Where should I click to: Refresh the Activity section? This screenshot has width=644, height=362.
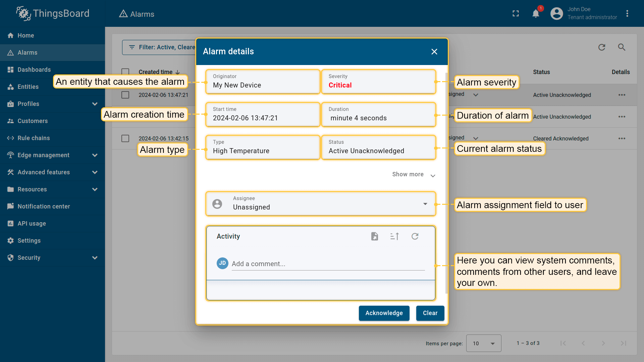tap(415, 236)
